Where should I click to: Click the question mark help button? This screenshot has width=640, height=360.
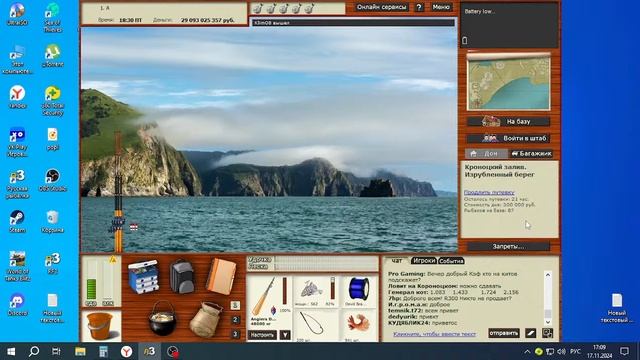(x=419, y=7)
